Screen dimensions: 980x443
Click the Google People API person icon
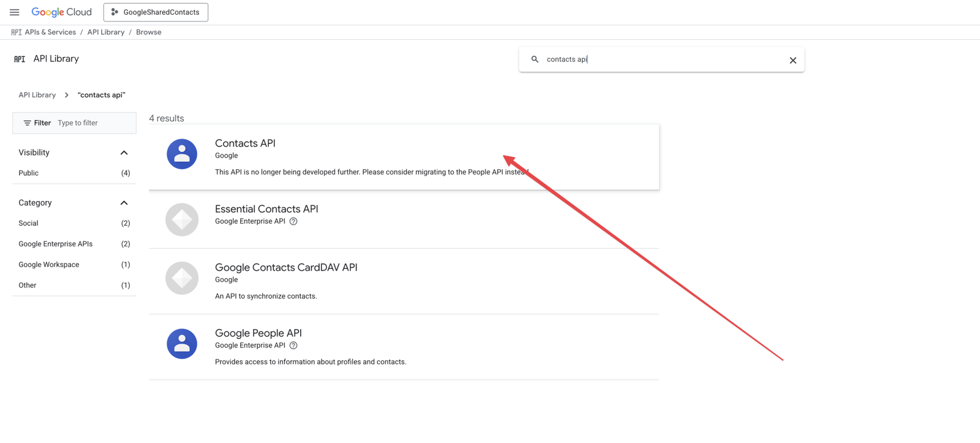[x=182, y=344]
